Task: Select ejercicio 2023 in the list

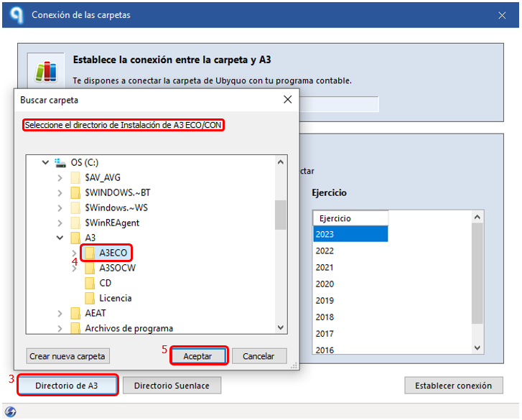Action: 350,234
